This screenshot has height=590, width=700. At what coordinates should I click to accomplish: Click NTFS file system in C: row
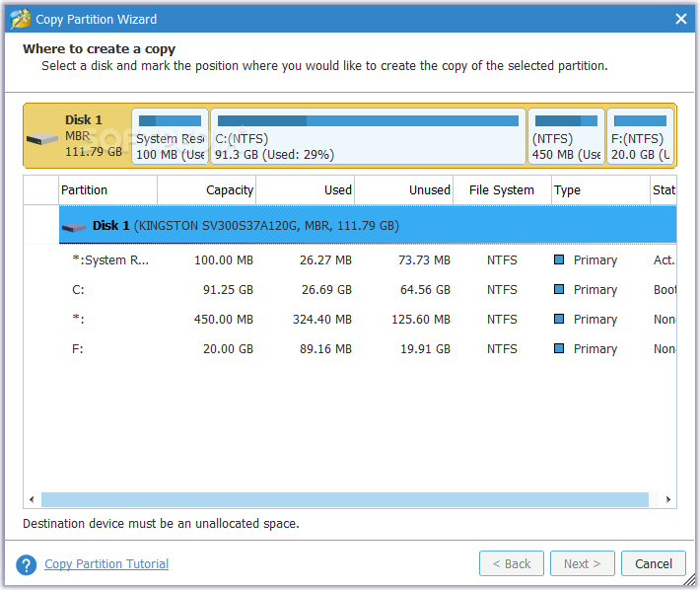(x=502, y=289)
